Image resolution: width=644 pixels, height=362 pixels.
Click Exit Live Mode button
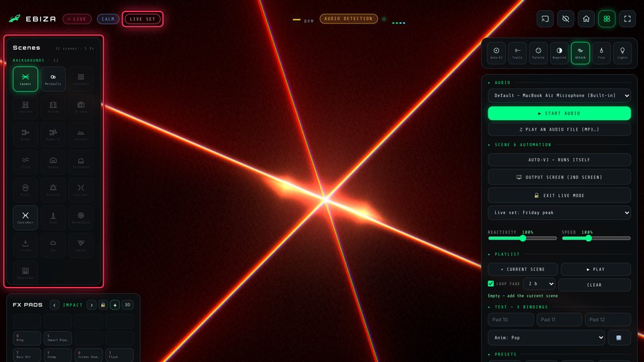(559, 195)
